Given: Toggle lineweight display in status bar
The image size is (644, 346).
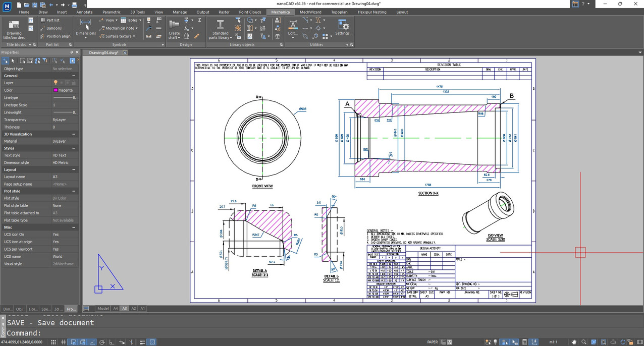Looking at the screenshot, I should click(143, 342).
